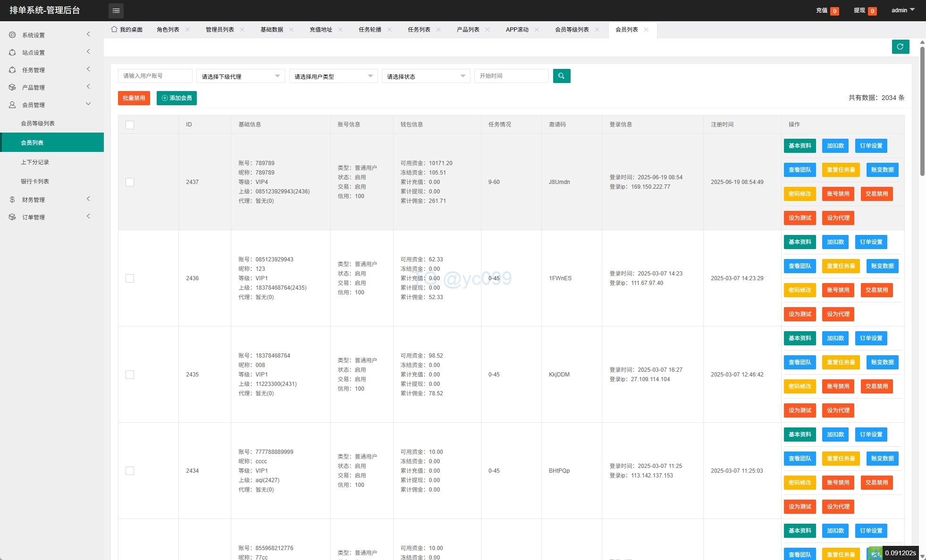Click the green search magnifier button
The image size is (926, 560).
561,76
